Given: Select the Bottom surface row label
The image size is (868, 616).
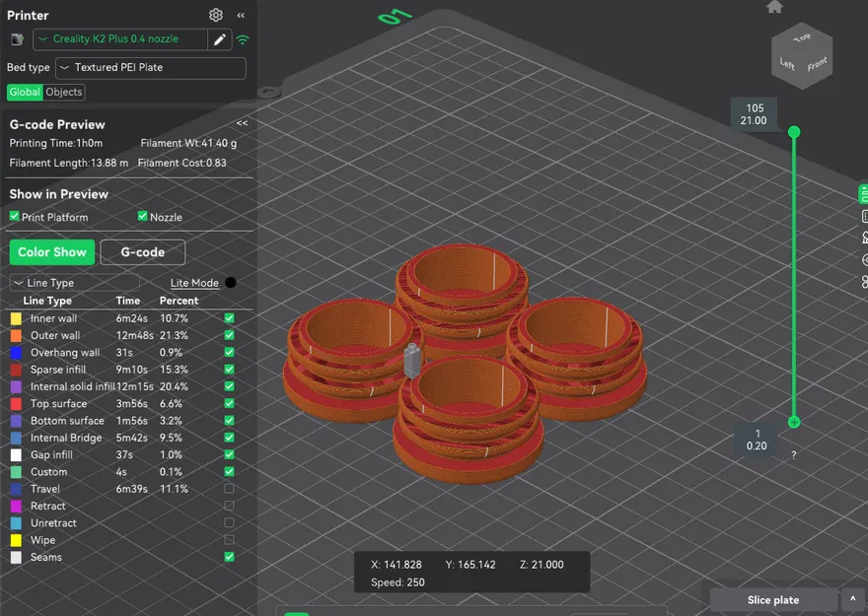Looking at the screenshot, I should [67, 421].
